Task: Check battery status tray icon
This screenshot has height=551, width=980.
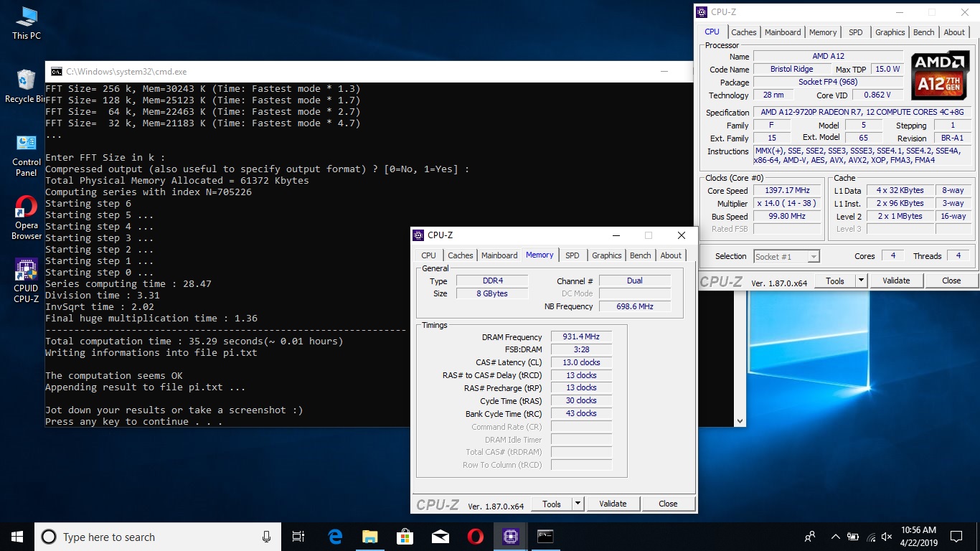Action: click(x=853, y=537)
